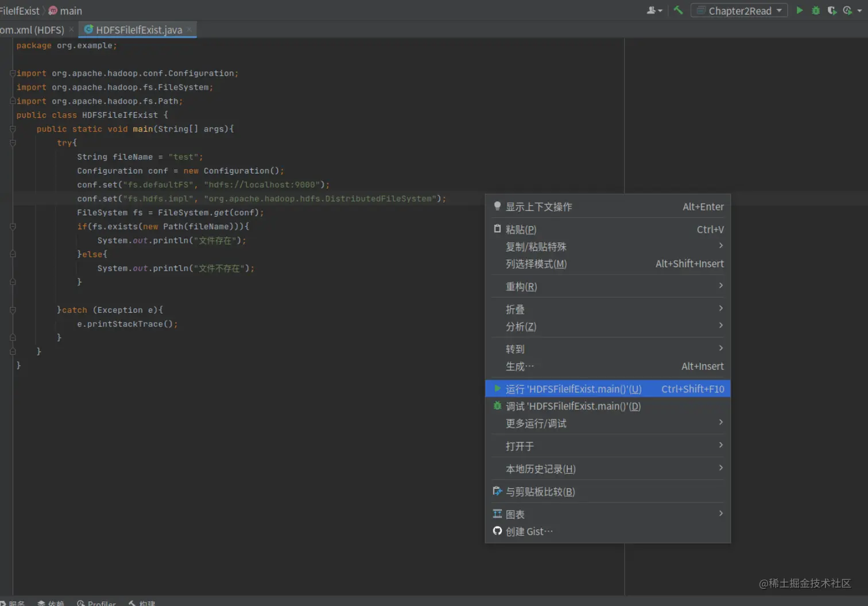Image resolution: width=868 pixels, height=606 pixels.
Task: Click the 'package org.example;' code line
Action: [67, 45]
